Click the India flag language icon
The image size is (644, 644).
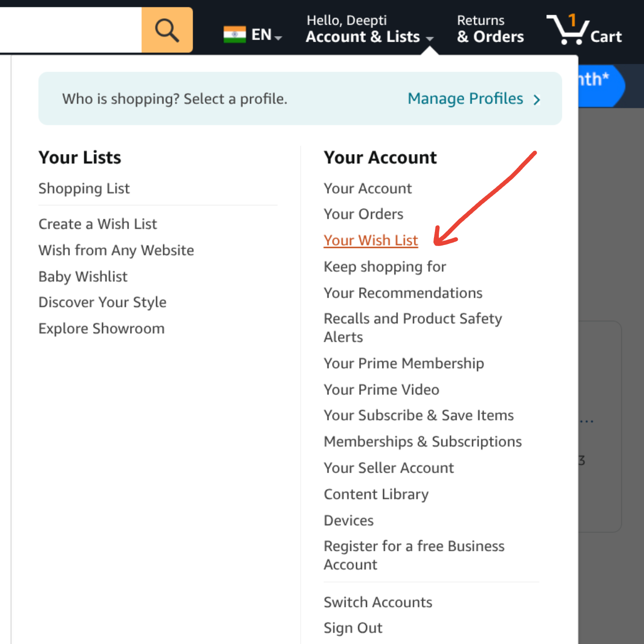click(235, 34)
